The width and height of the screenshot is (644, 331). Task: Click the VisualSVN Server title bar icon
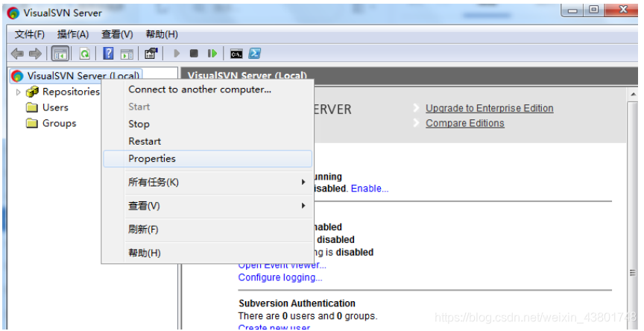(x=13, y=13)
